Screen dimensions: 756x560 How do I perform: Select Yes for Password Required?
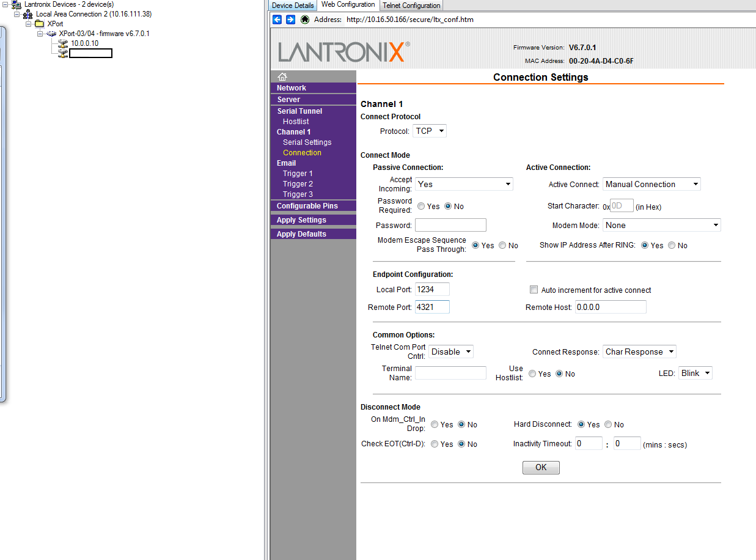tap(421, 206)
